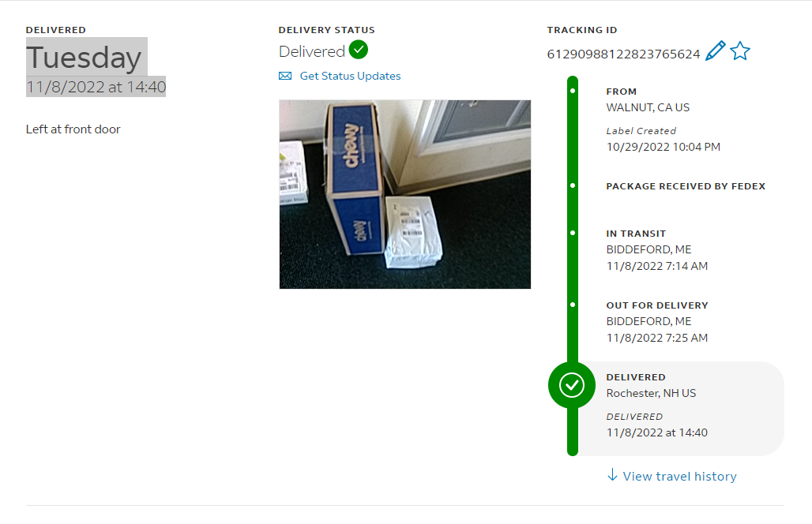The image size is (812, 524).
Task: Click Left at front door text
Action: (x=73, y=129)
